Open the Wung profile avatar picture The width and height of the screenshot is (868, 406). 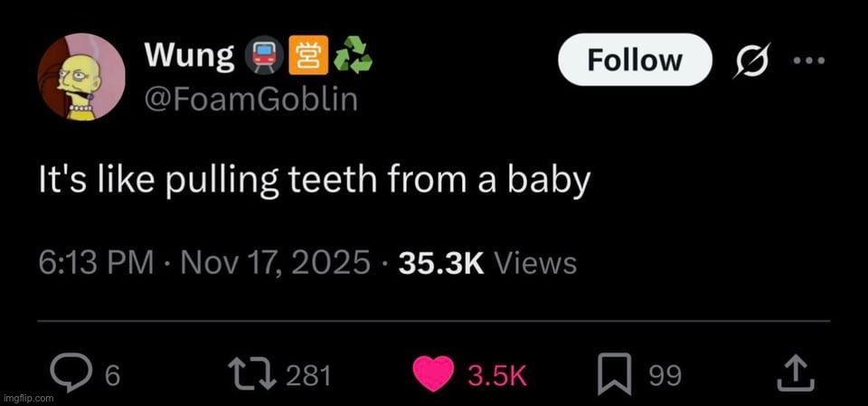(x=79, y=78)
